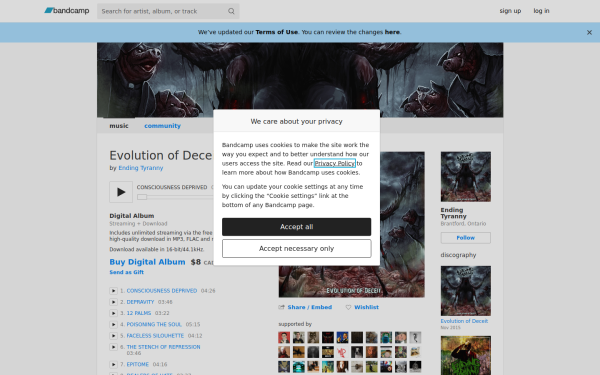Click the search magnifier icon
The width and height of the screenshot is (600, 375).
click(x=231, y=11)
